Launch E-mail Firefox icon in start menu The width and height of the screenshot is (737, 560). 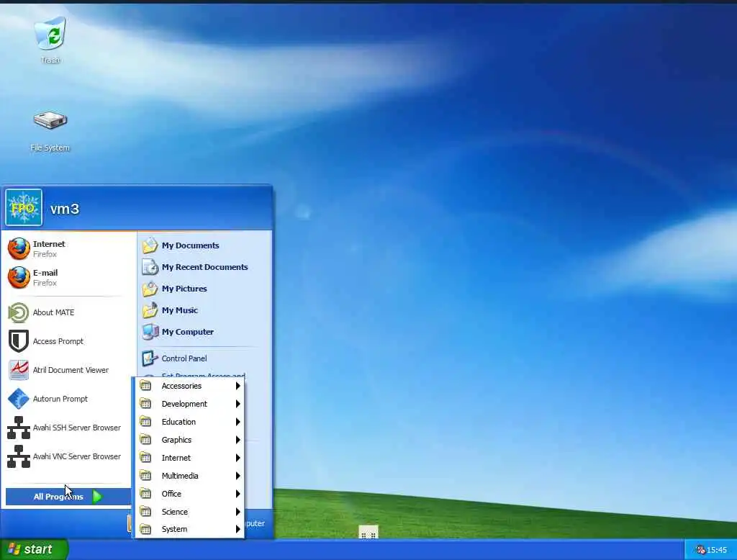coord(19,277)
